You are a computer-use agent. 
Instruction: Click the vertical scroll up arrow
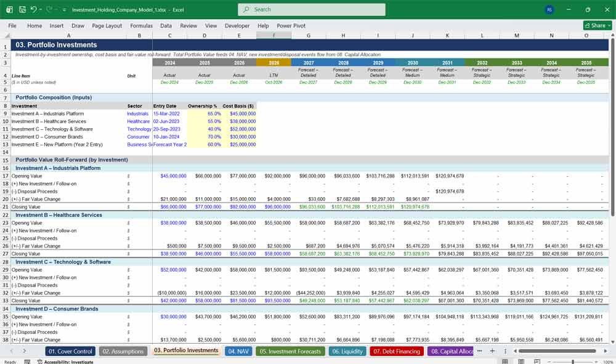point(612,35)
